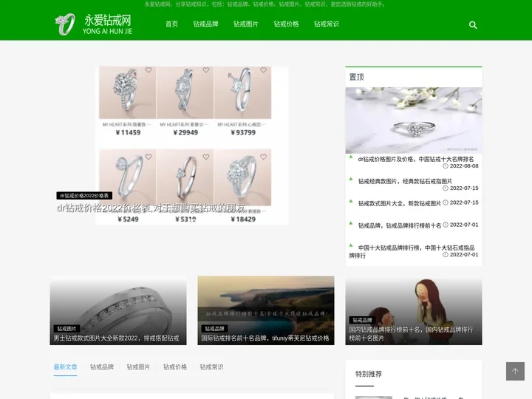Open article 钻戒款式图片大全，新款钻戒图片
The image size is (532, 399).
(400, 203)
